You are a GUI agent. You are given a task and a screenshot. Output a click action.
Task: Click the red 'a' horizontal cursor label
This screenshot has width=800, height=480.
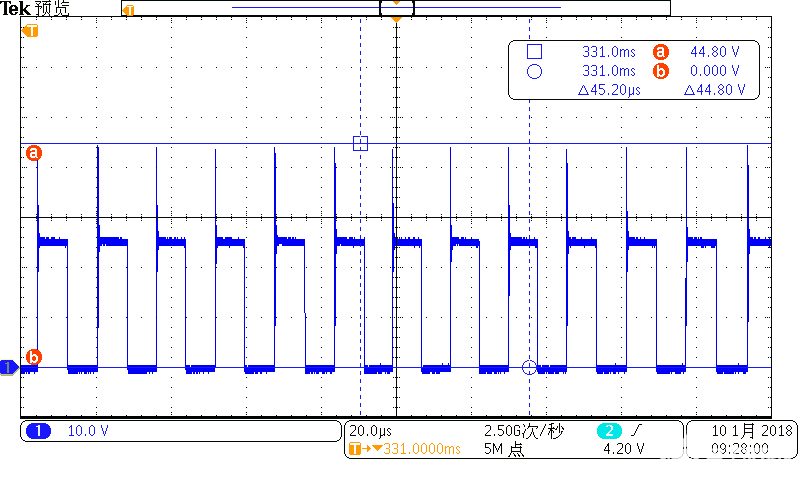pos(34,153)
